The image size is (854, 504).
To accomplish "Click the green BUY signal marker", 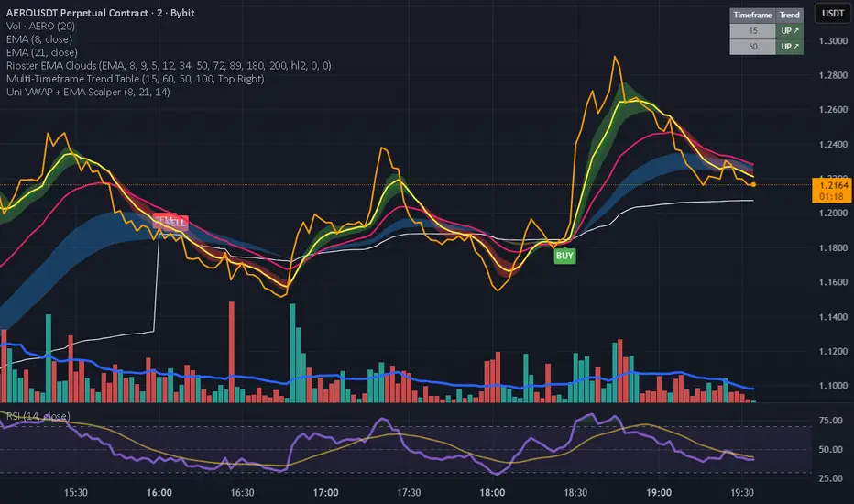I will click(x=564, y=256).
